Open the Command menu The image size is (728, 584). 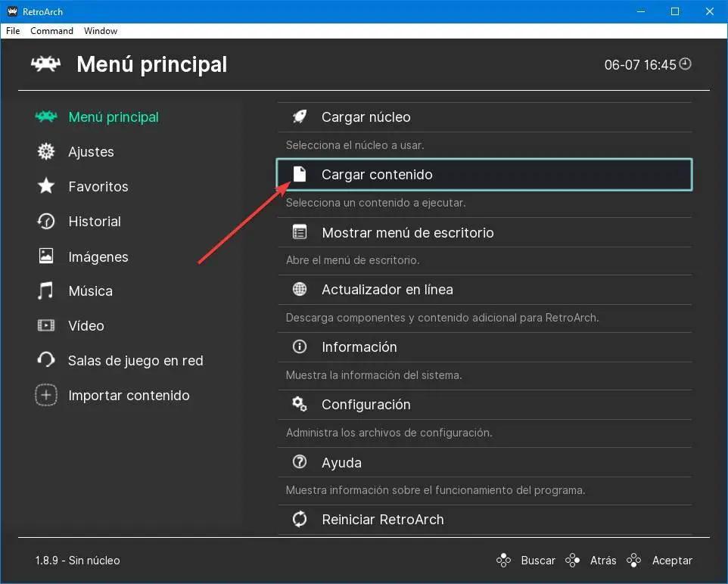[x=51, y=31]
